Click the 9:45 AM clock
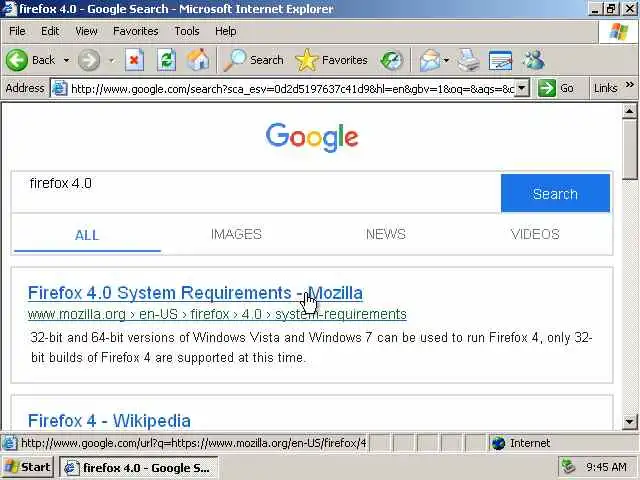This screenshot has height=480, width=640. (606, 467)
